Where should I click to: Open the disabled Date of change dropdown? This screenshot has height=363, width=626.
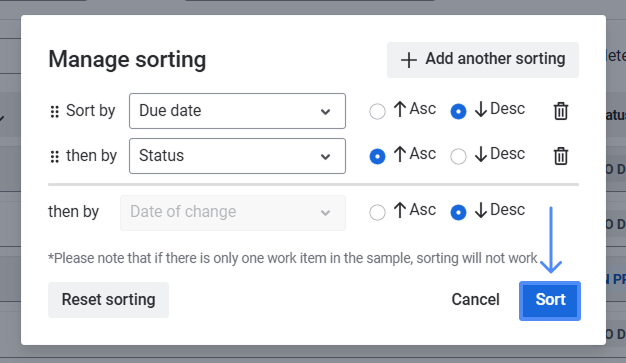tap(233, 213)
